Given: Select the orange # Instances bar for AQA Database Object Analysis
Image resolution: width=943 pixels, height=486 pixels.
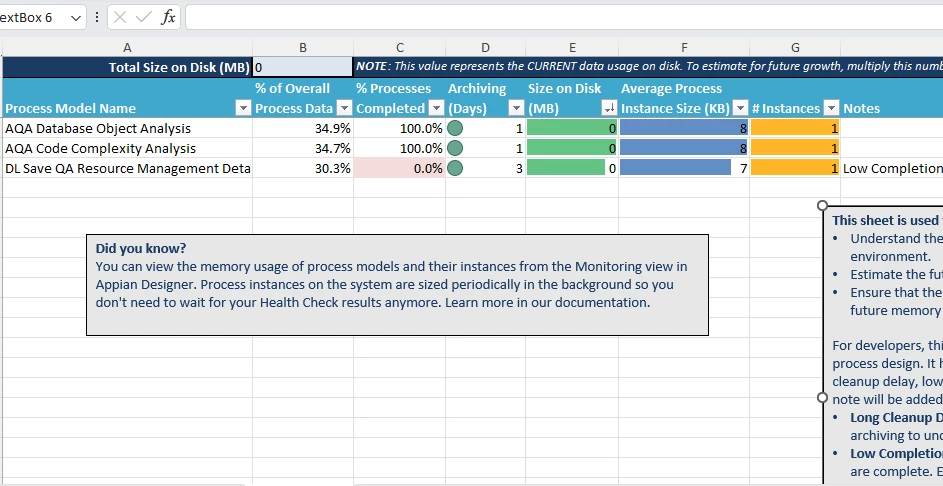Looking at the screenshot, I should [x=794, y=128].
